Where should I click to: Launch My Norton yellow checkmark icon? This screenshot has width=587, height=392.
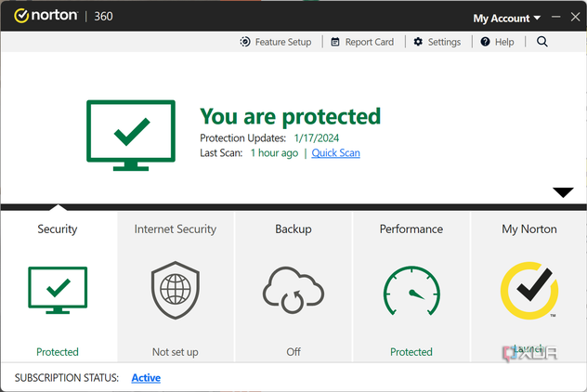529,291
